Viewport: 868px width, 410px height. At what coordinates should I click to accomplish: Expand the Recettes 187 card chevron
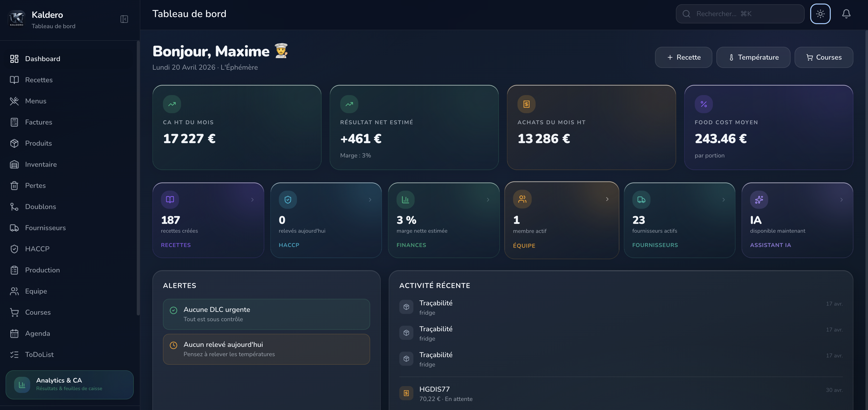click(x=252, y=200)
